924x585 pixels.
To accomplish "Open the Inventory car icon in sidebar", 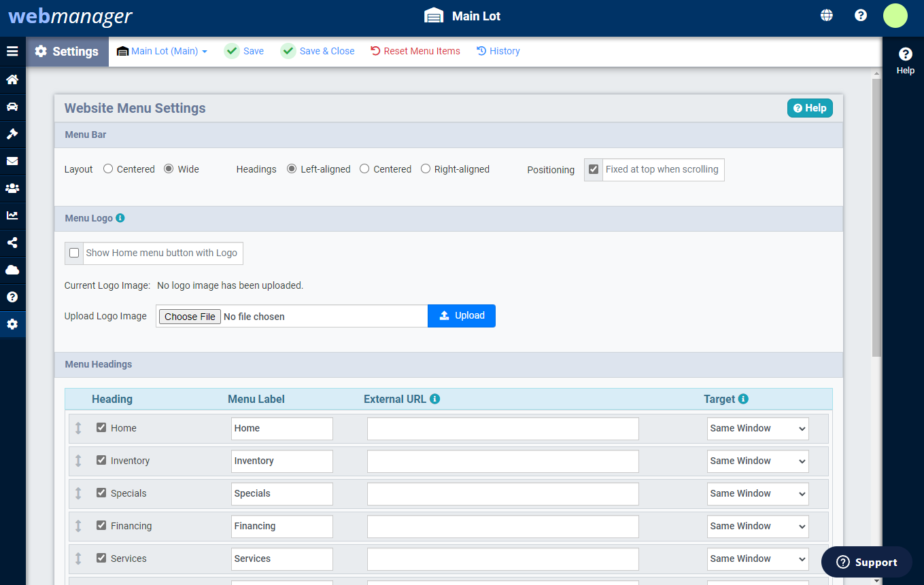I will coord(12,107).
